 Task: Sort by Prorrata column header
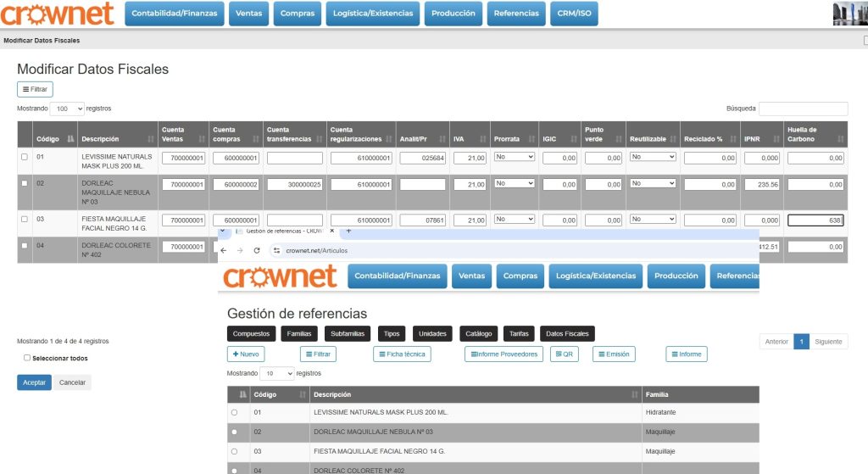click(x=515, y=134)
